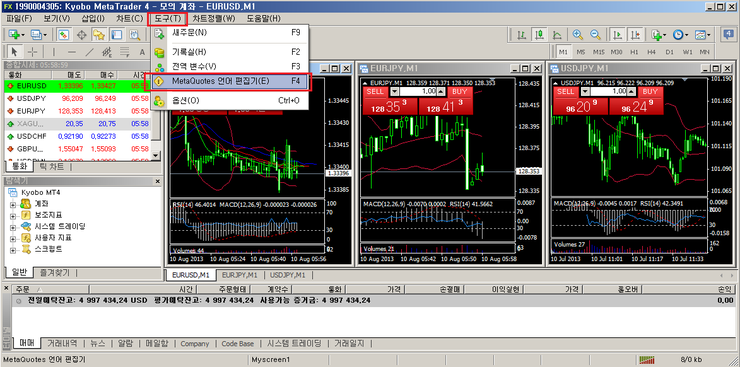Select 새주문(N) from the tools menu
The image size is (740, 367).
coord(230,33)
